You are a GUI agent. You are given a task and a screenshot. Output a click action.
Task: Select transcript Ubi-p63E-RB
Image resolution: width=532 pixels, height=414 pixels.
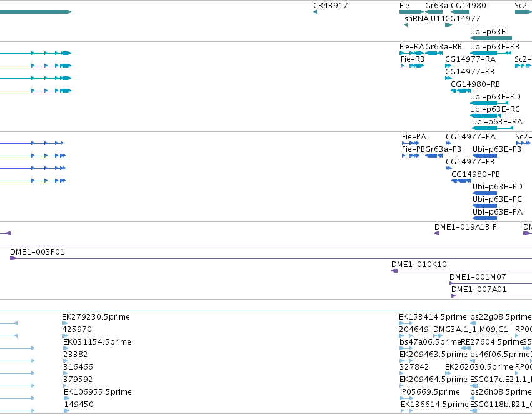[491, 53]
